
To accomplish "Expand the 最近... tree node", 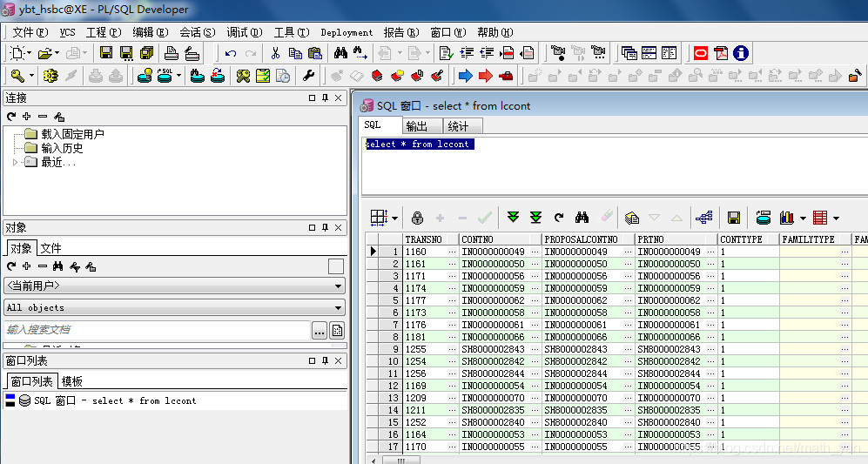I will coord(15,162).
